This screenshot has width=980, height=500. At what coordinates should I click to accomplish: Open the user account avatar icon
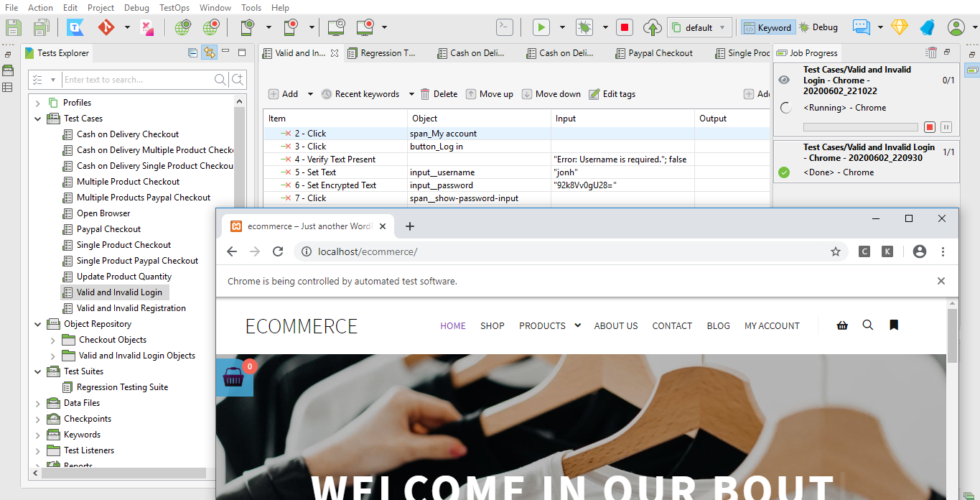click(x=956, y=27)
